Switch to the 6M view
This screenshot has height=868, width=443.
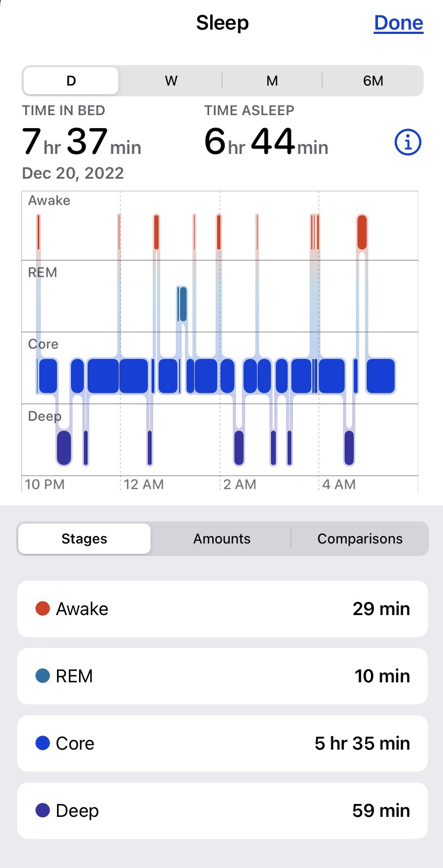point(373,81)
